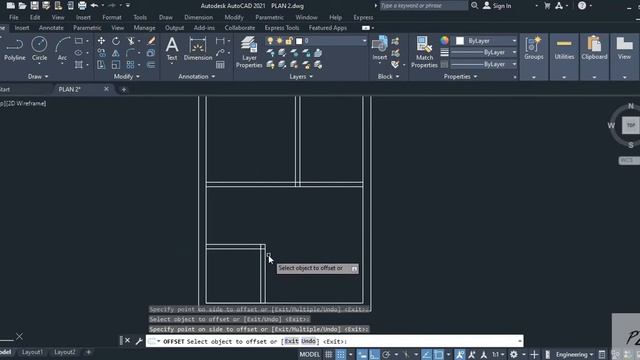Click the white layer 0 color swatch
The width and height of the screenshot is (640, 360).
(x=299, y=41)
